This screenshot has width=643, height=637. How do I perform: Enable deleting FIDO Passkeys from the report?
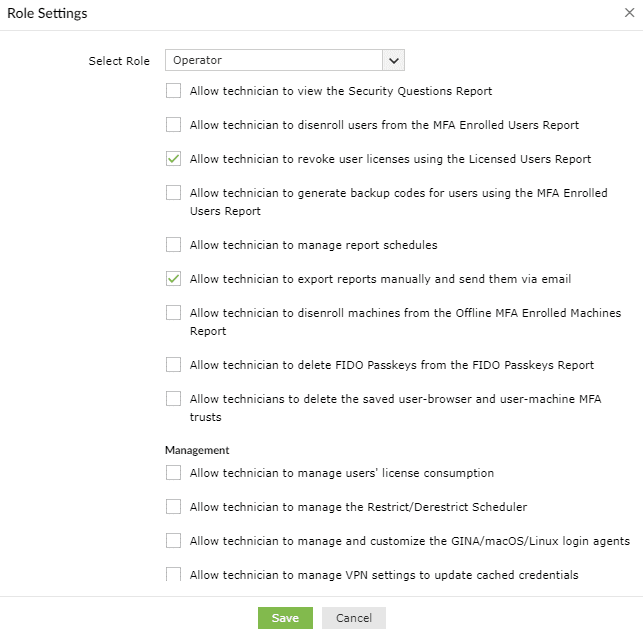(174, 364)
